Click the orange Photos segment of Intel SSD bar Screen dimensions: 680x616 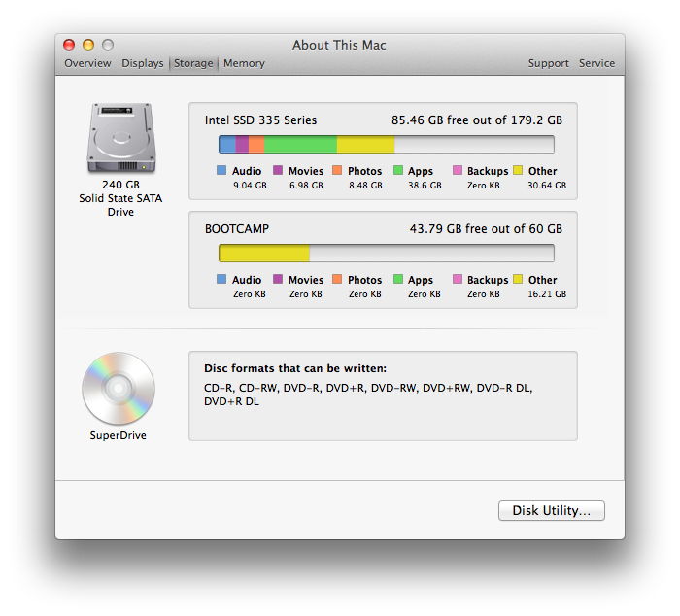tap(256, 144)
